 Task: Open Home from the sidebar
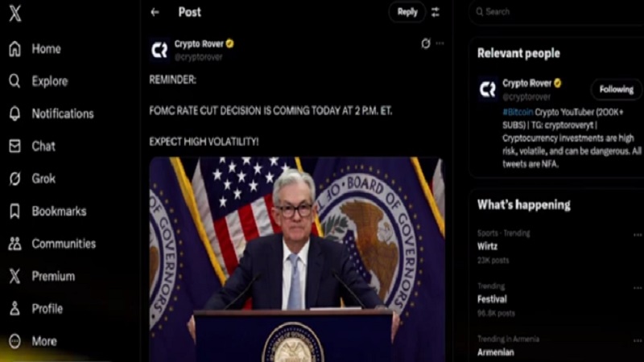coord(35,49)
